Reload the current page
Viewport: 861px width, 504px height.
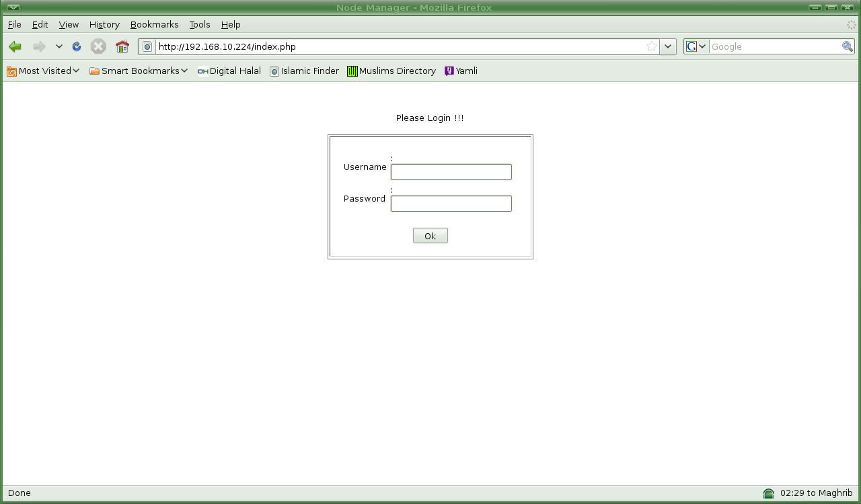tap(77, 46)
